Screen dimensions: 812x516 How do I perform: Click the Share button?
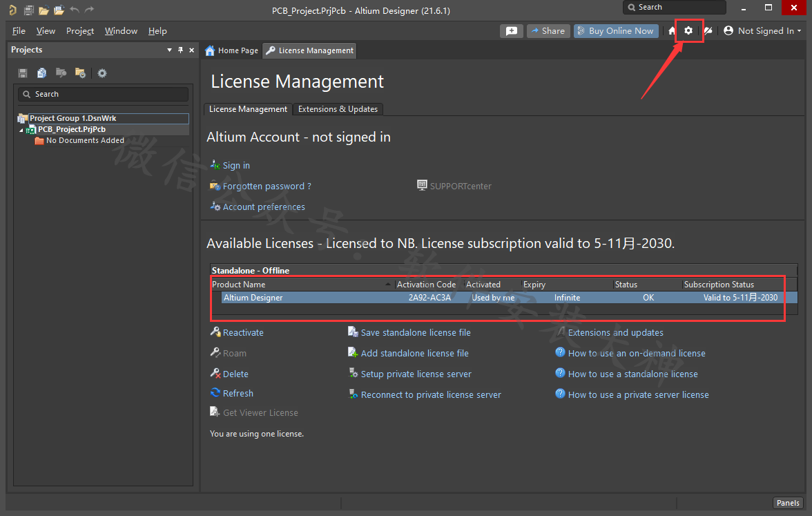coord(548,31)
